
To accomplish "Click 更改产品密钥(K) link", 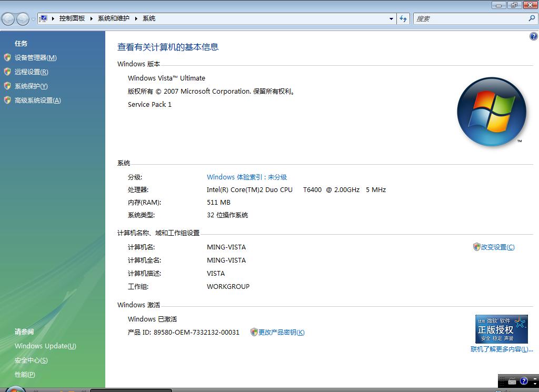I will [x=281, y=332].
